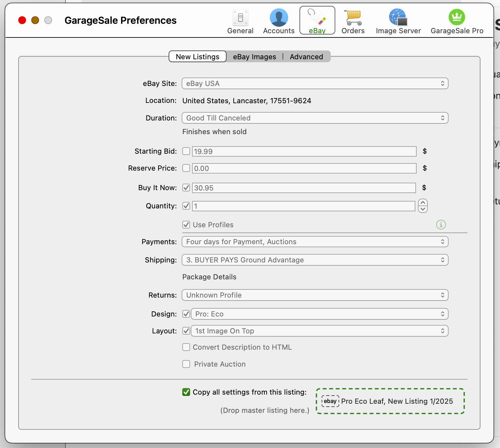This screenshot has height=448, width=500.
Task: Open the eBay Site dropdown
Action: click(x=315, y=83)
